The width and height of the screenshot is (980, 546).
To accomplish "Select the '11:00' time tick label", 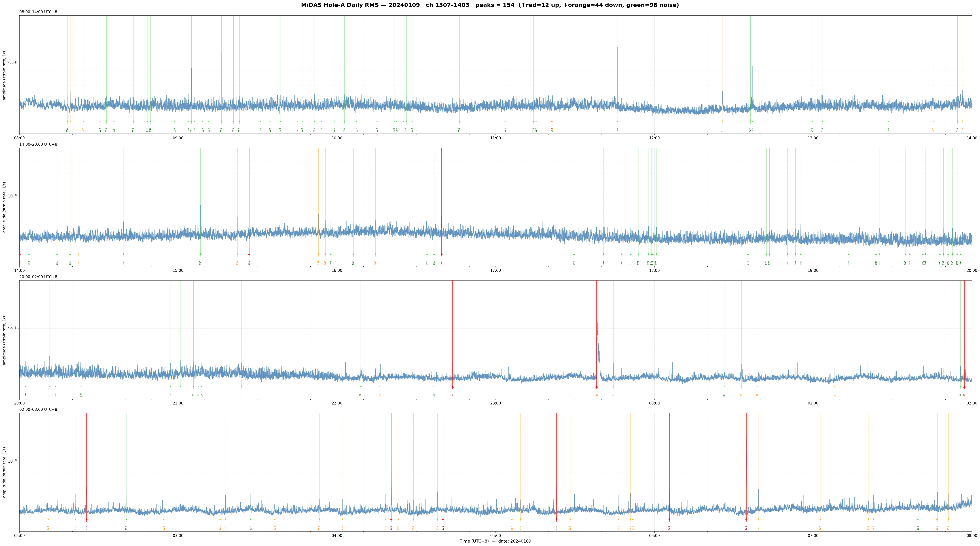I will pos(496,138).
